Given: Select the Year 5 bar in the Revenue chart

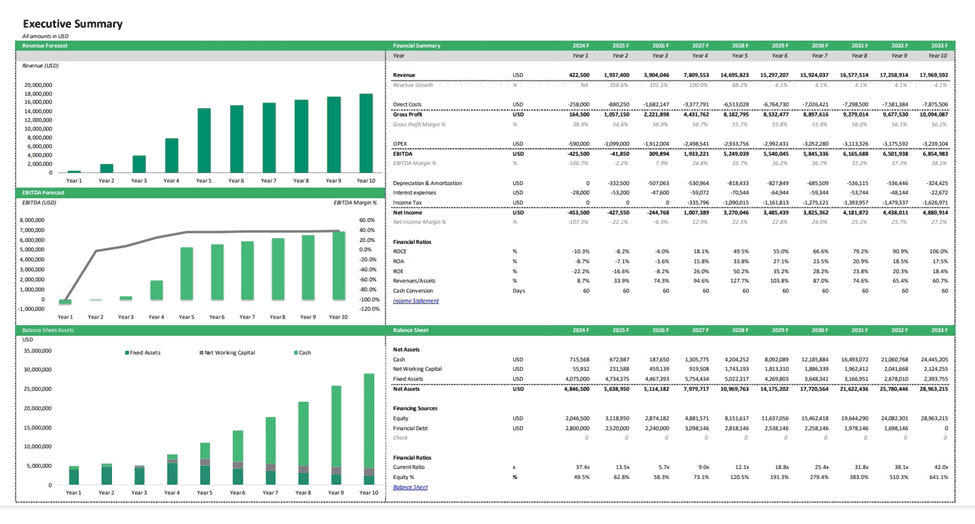Looking at the screenshot, I should click(x=204, y=140).
